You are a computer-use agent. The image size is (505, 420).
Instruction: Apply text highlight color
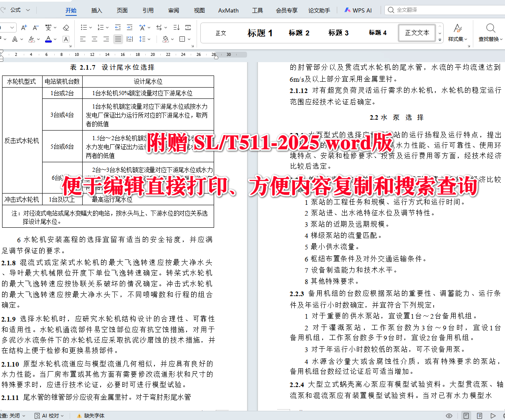32,39
